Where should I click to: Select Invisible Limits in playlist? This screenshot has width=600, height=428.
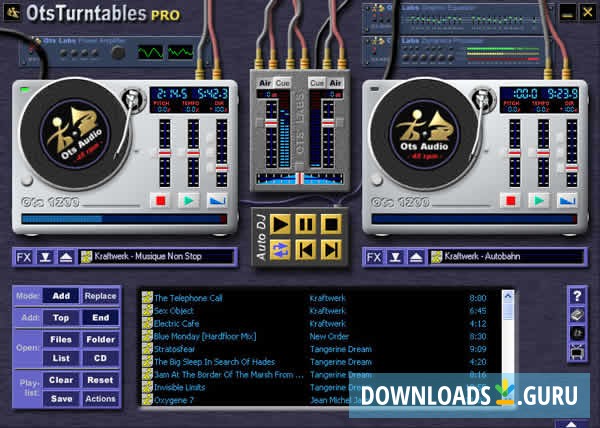[179, 387]
